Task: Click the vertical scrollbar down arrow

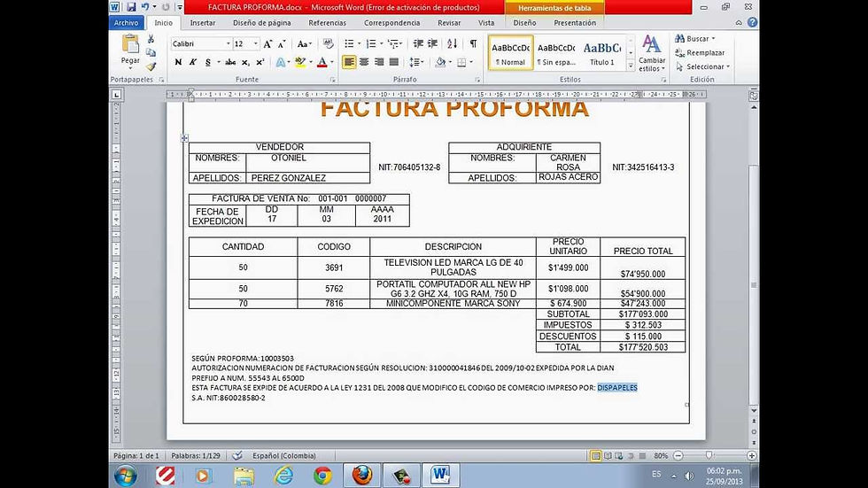Action: pos(754,411)
